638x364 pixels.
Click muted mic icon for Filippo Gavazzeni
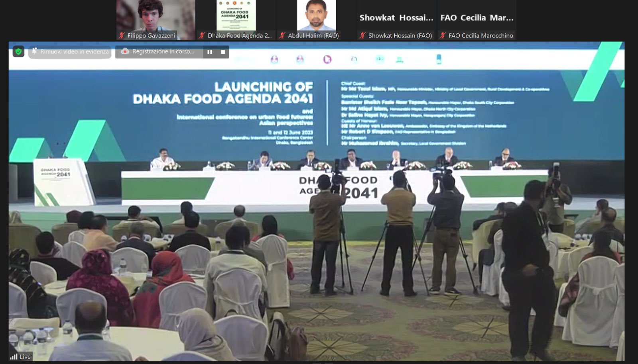[x=122, y=35]
